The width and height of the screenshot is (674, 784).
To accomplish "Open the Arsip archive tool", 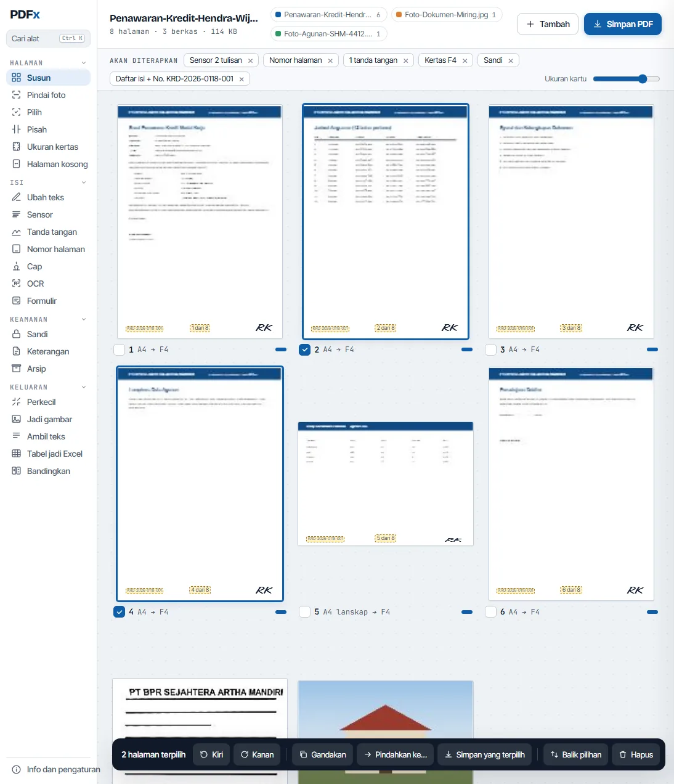I will tap(48, 369).
